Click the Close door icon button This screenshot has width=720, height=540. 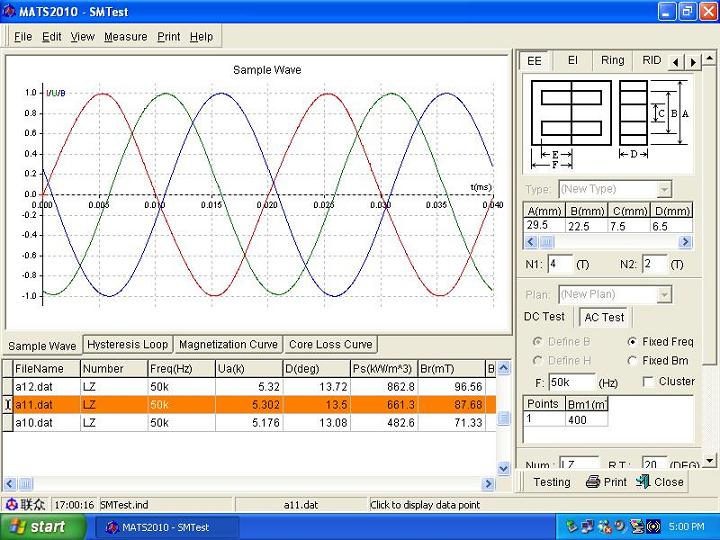pyautogui.click(x=645, y=482)
